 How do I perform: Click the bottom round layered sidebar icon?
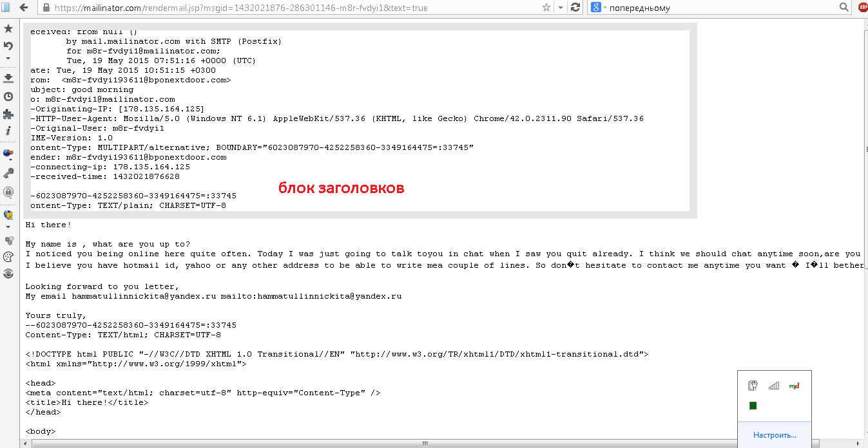pyautogui.click(x=8, y=274)
